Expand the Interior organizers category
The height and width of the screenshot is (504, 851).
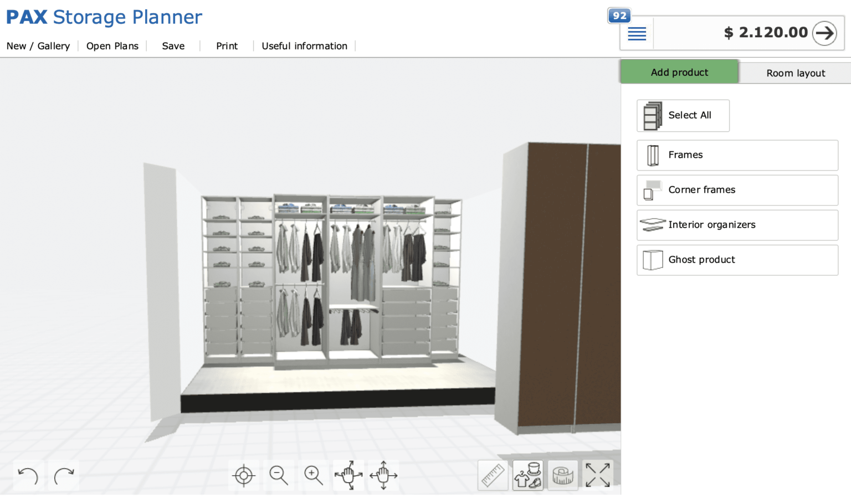[737, 225]
